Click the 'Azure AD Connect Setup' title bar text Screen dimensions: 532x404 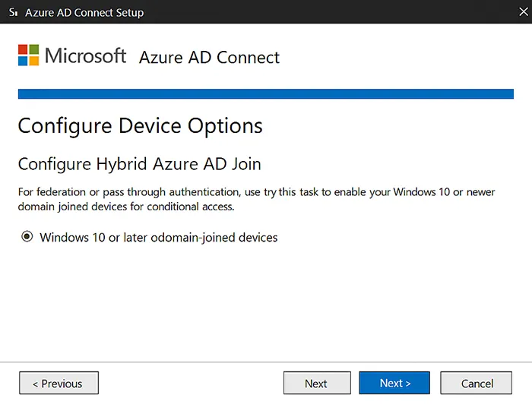click(84, 12)
